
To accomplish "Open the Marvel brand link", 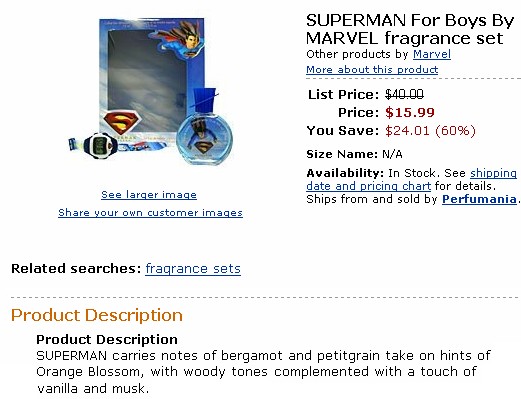I will click(432, 54).
